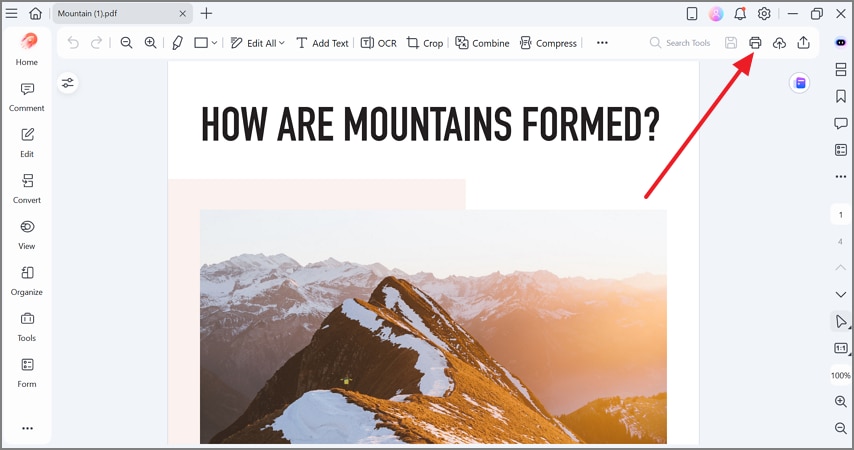Toggle actual size 1:1 view
This screenshot has width=854, height=450.
tap(841, 348)
